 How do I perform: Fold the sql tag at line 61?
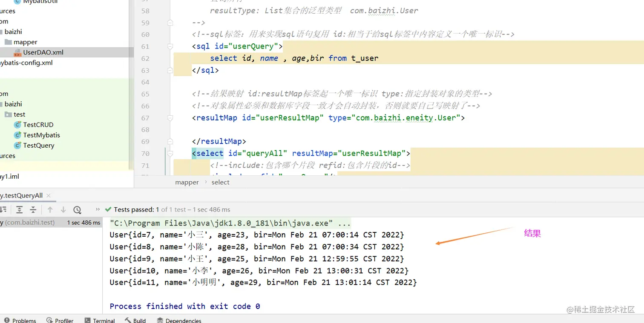(170, 46)
